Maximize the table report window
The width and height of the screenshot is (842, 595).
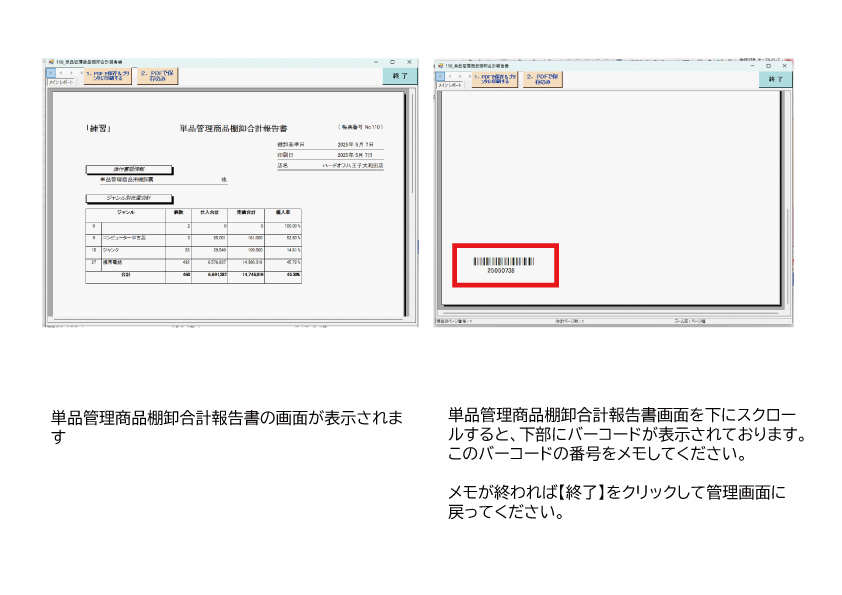(392, 62)
